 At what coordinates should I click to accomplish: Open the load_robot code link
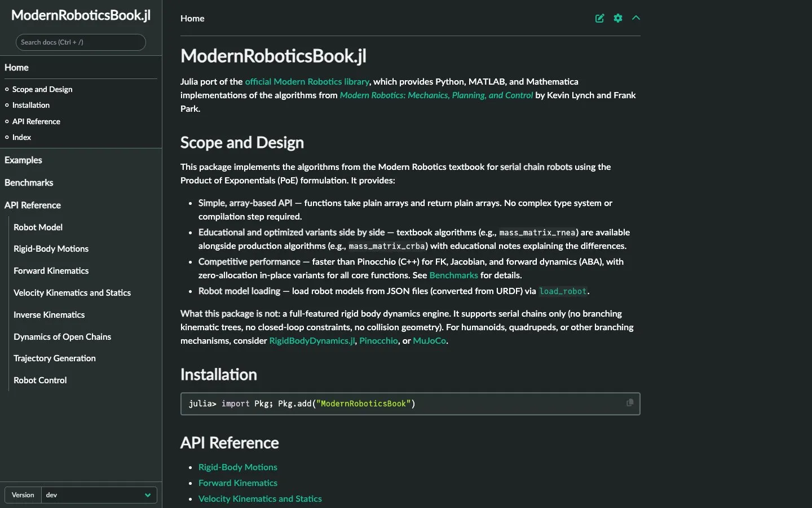tap(563, 291)
